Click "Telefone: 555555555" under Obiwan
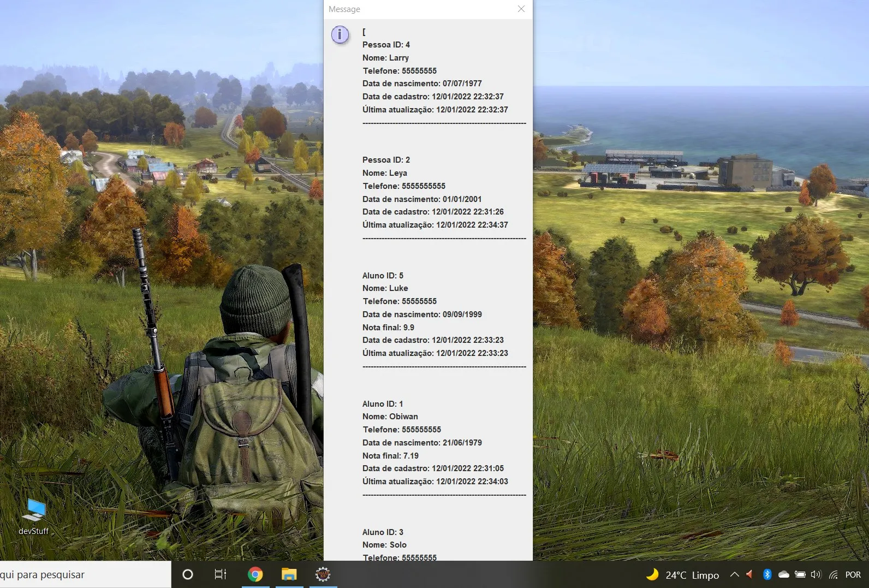 pos(402,430)
